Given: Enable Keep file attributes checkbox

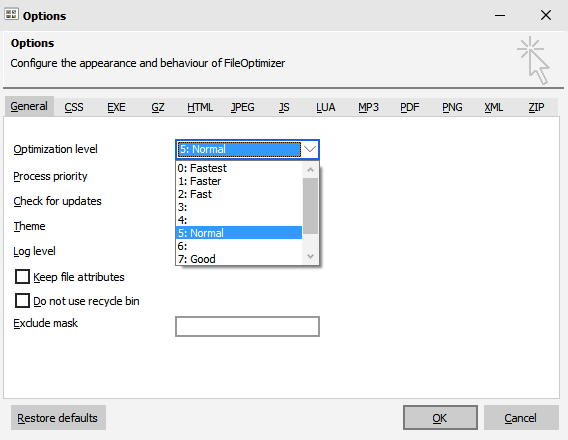Looking at the screenshot, I should click(22, 277).
